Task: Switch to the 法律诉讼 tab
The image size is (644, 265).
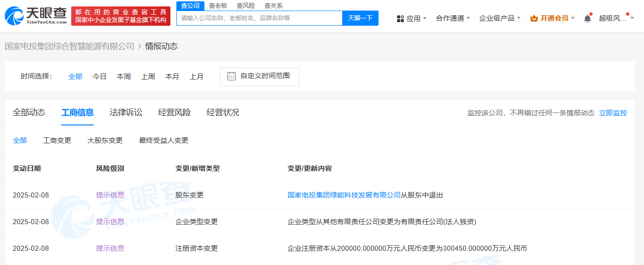Action: pyautogui.click(x=126, y=113)
